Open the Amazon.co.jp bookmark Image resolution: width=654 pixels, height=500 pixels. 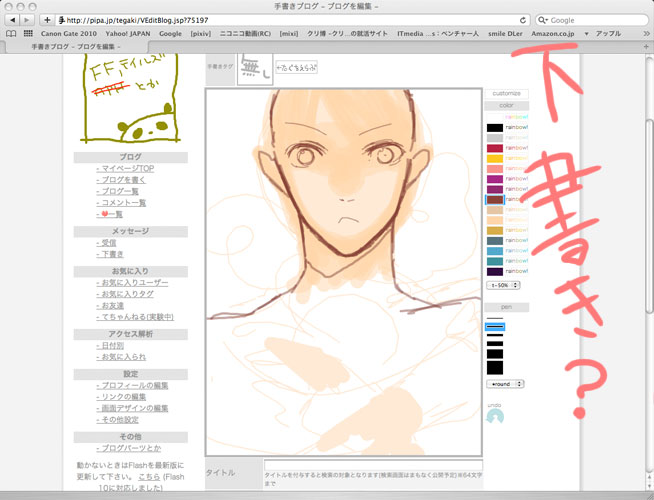[553, 33]
